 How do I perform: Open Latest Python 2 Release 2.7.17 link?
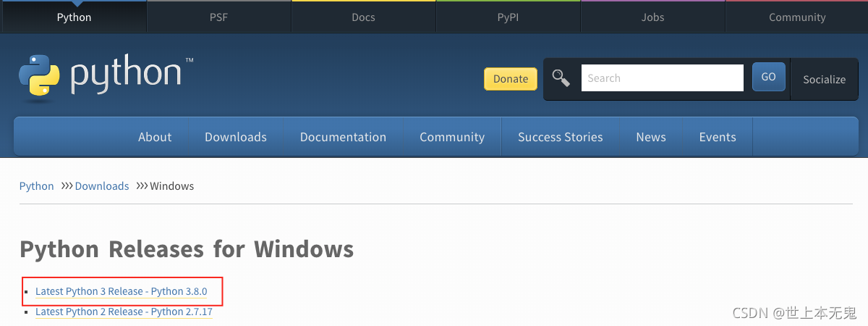coord(124,312)
